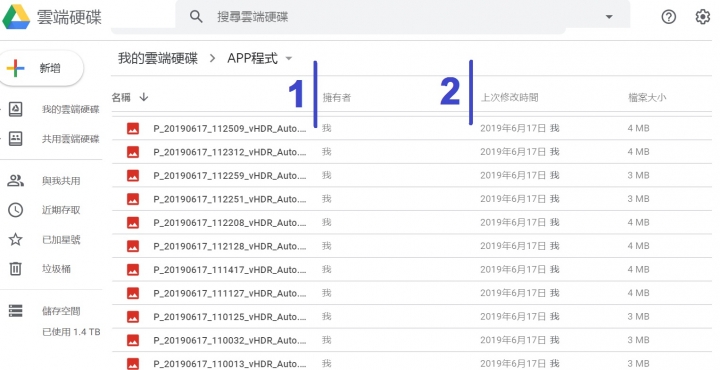Click modified date of P_20190617_111417 row
Image resolution: width=720 pixels, height=370 pixels.
[x=520, y=269]
